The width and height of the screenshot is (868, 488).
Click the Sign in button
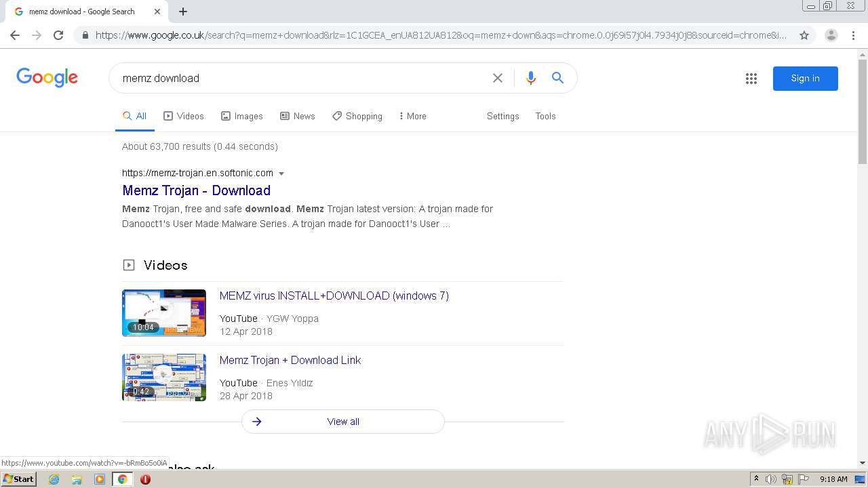806,79
